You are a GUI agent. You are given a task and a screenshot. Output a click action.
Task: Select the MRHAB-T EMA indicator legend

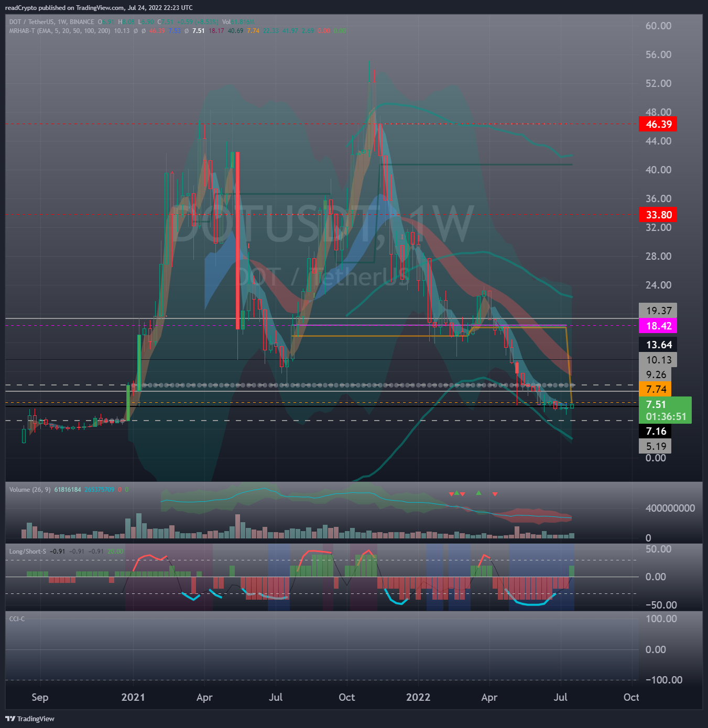coord(60,31)
